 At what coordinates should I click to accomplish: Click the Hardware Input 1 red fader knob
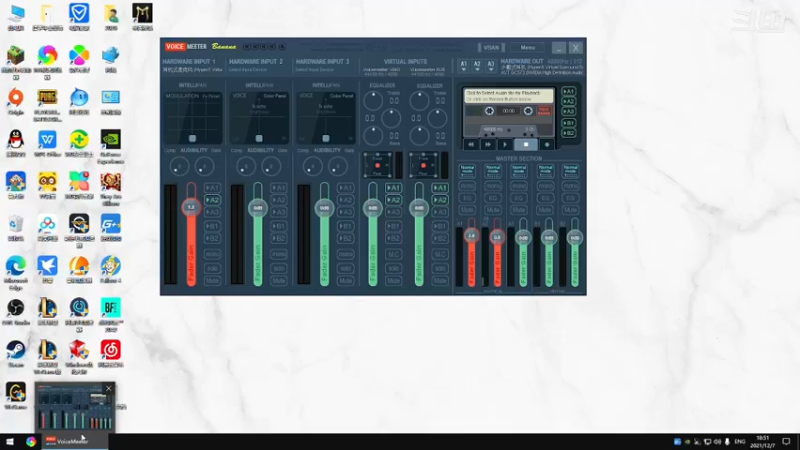tap(191, 207)
